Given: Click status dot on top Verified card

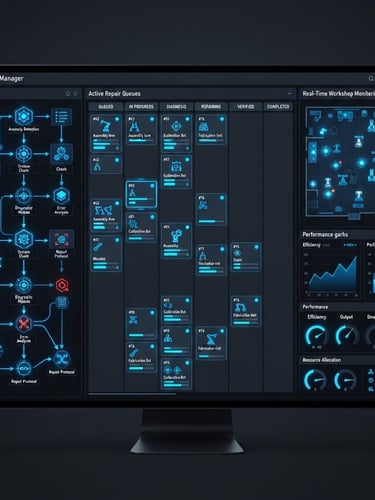Looking at the screenshot, I should point(257,247).
